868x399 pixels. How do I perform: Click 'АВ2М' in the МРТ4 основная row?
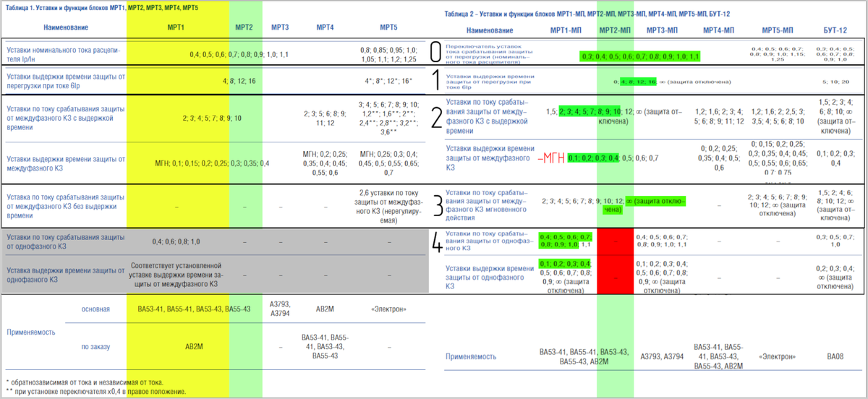(x=325, y=309)
